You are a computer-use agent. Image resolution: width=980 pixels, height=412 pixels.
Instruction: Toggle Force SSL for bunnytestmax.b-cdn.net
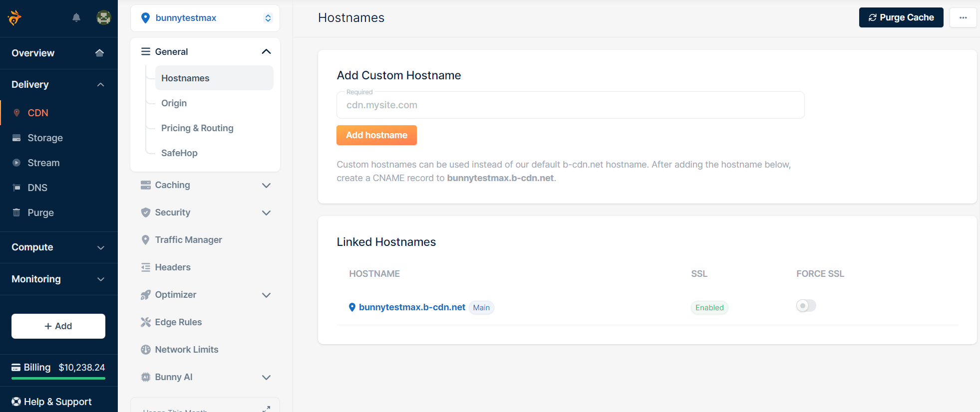pyautogui.click(x=806, y=306)
